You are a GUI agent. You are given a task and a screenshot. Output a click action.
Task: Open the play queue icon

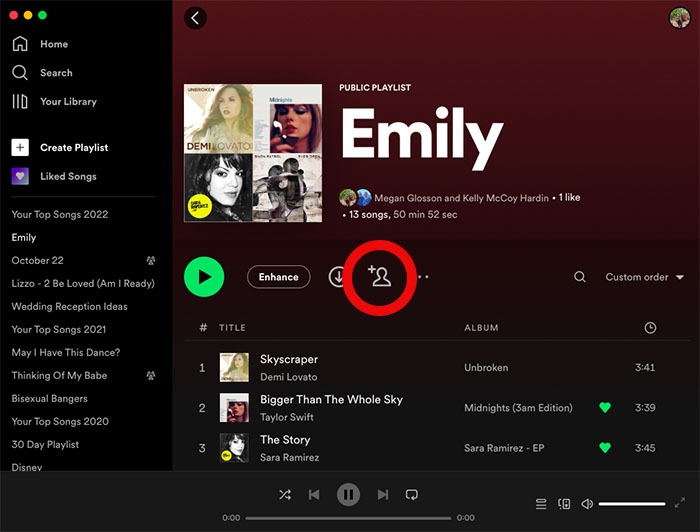[541, 504]
